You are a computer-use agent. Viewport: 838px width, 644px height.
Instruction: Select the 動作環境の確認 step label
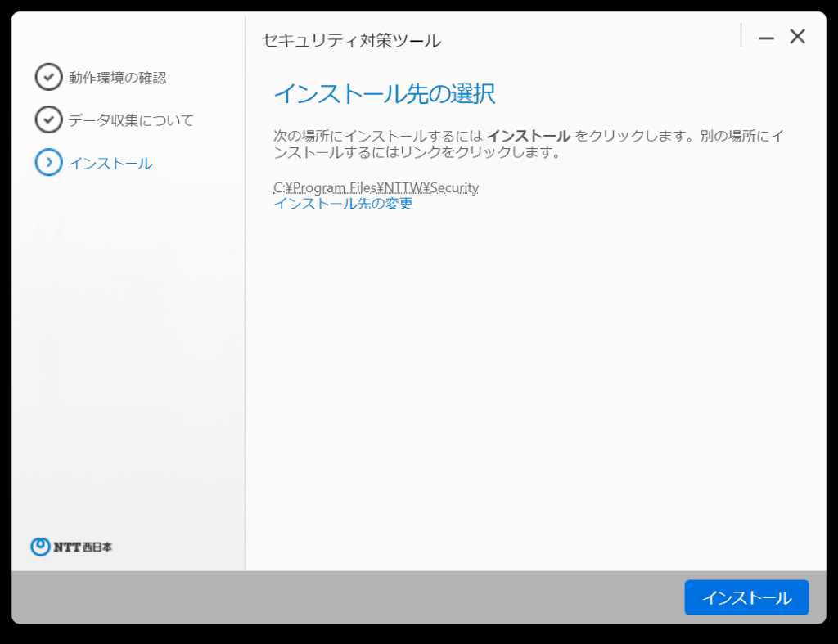(x=119, y=78)
